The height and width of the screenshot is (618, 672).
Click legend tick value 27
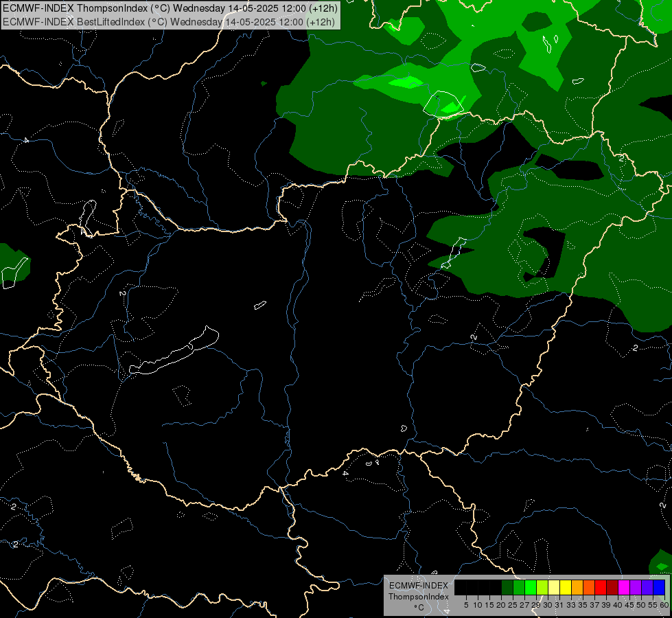[x=524, y=605]
